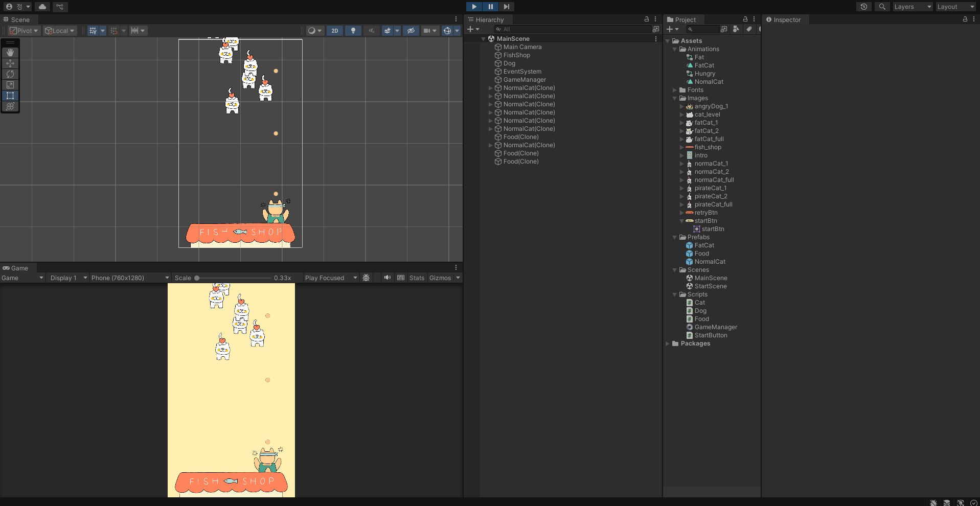The width and height of the screenshot is (980, 506).
Task: Open the Scene draw mode dropdown
Action: (x=314, y=31)
